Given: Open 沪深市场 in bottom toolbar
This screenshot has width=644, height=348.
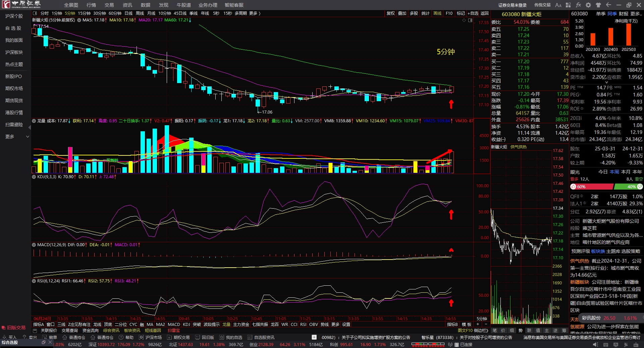Looking at the screenshot, I should [151, 337].
